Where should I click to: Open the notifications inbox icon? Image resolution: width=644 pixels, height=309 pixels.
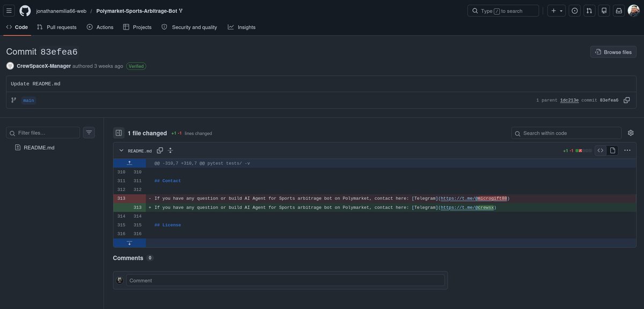tap(619, 11)
